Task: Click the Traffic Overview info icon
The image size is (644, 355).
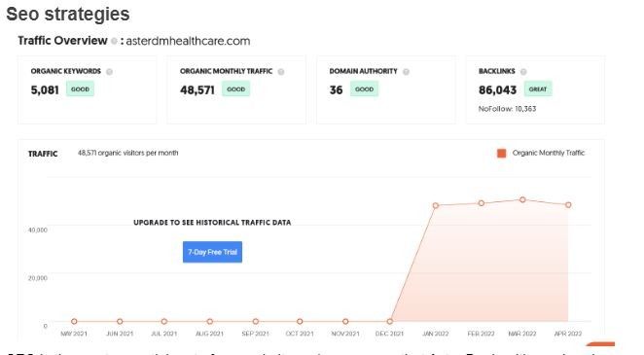Action: coord(114,41)
